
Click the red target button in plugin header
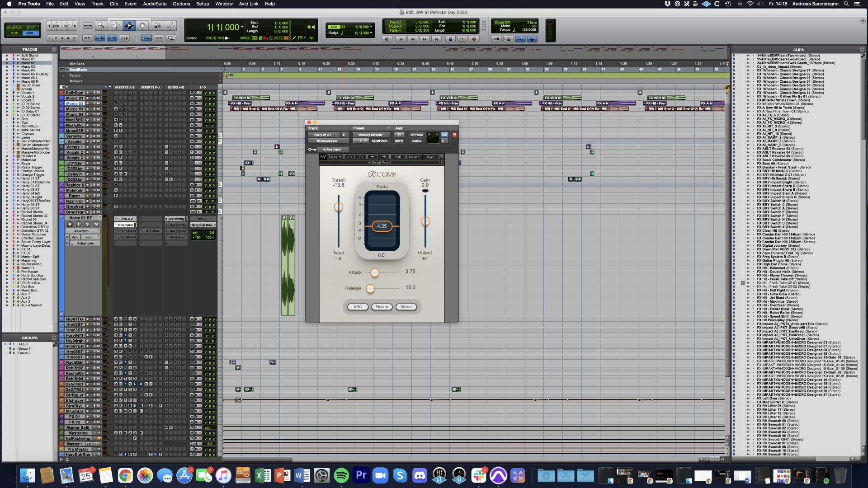coord(454,135)
